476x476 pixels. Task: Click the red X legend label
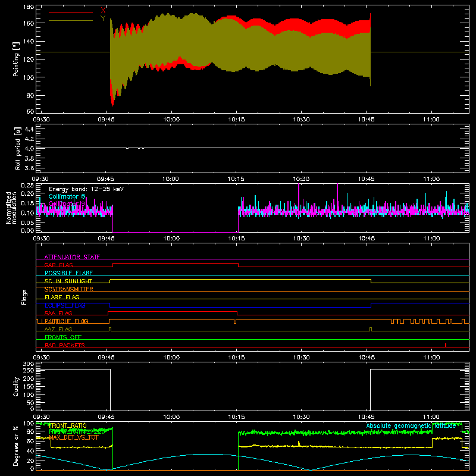(103, 10)
